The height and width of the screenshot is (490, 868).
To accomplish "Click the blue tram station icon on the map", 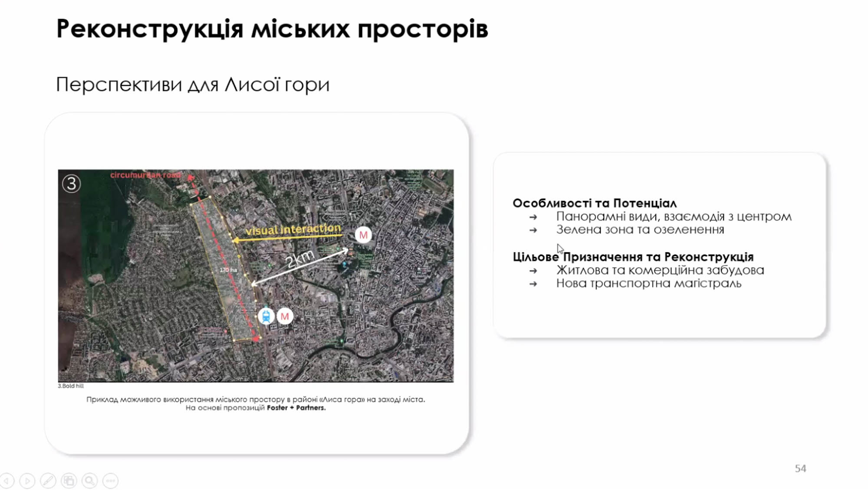I will click(266, 316).
